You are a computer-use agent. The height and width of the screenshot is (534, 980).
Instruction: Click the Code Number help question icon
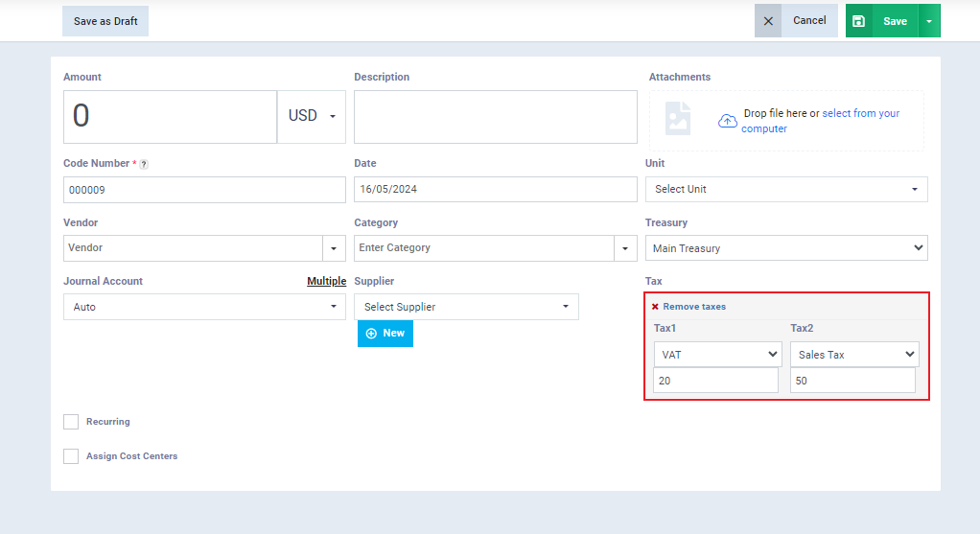point(144,164)
